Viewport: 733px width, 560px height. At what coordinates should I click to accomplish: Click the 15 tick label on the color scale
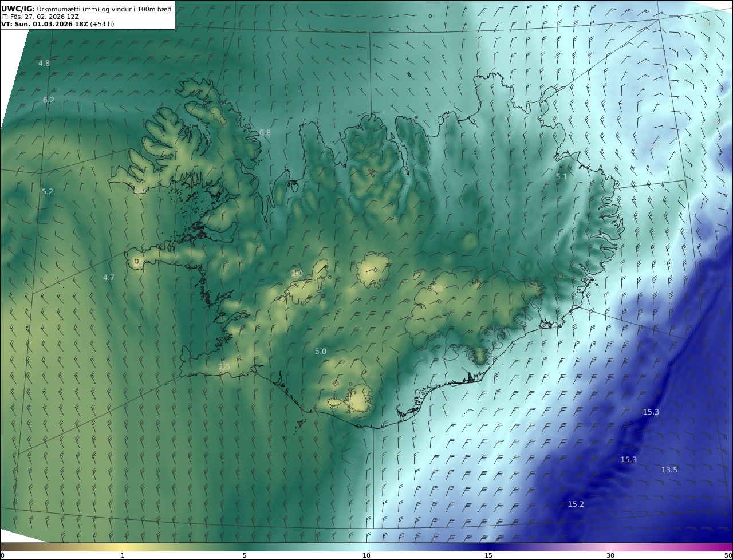[488, 555]
